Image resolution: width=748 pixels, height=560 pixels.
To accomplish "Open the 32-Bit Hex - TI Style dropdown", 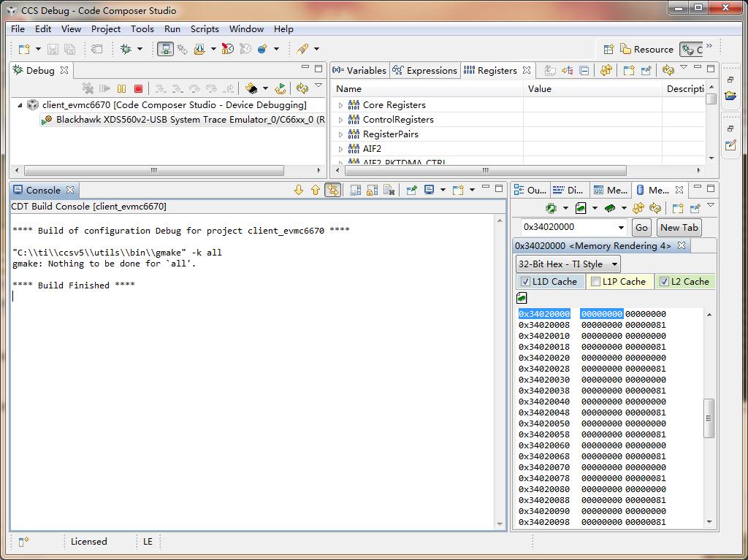I will 568,264.
